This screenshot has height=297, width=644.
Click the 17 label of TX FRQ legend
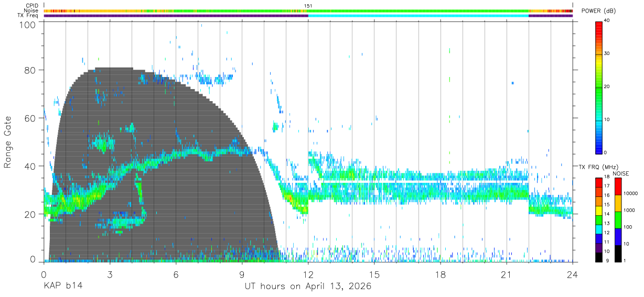tap(607, 186)
